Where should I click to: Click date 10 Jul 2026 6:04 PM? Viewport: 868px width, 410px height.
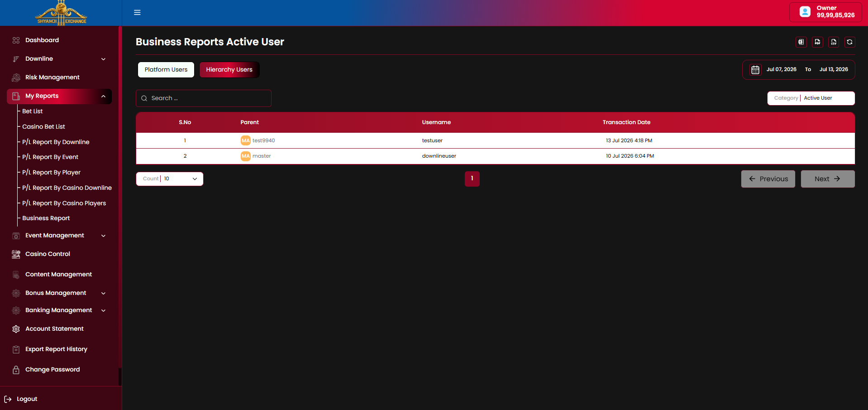(x=630, y=156)
